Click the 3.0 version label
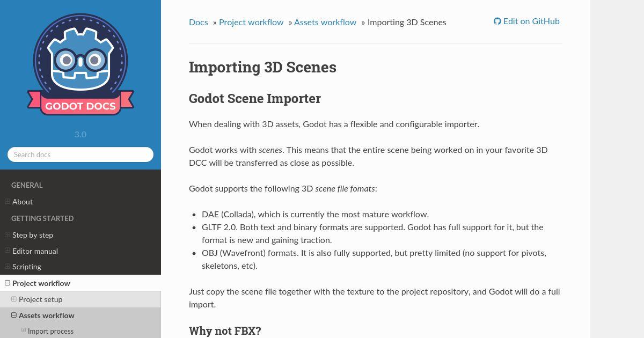Screen dimensions: 644x338 point(80,135)
